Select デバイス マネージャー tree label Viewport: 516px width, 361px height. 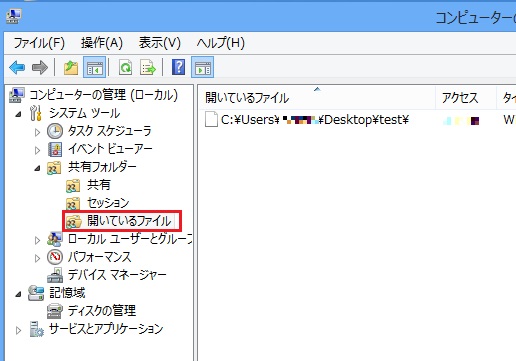tap(117, 275)
